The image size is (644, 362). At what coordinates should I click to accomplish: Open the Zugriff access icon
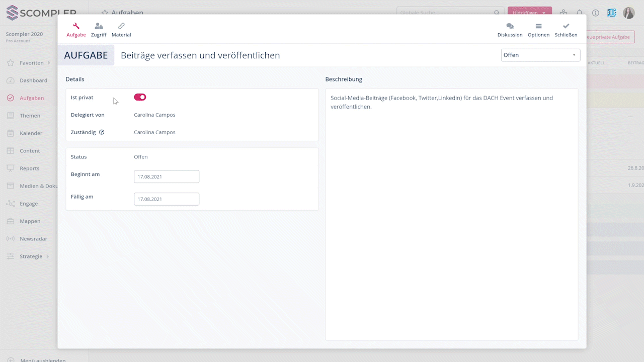[99, 26]
